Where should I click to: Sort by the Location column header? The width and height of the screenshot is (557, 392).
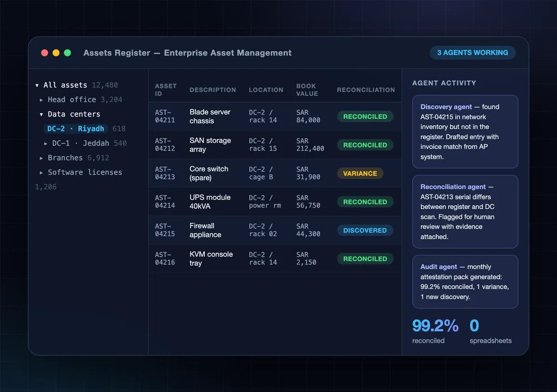266,90
